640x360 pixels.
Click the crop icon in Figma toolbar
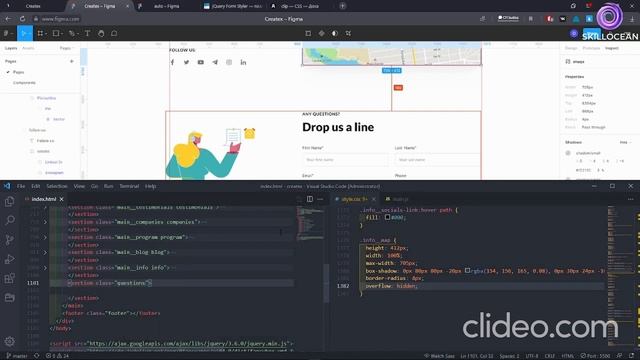pos(348,33)
